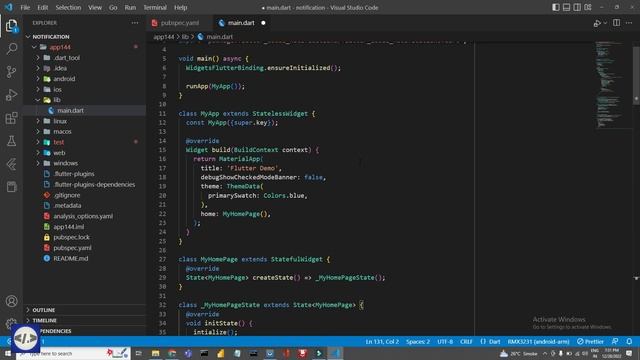
Task: Open the Windows Start button
Action: pyautogui.click(x=7, y=353)
